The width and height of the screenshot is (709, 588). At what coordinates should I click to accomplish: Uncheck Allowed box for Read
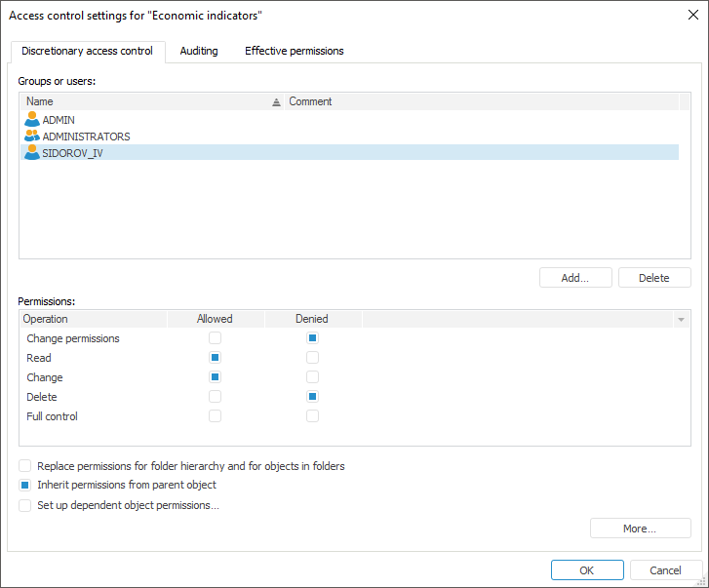point(216,358)
